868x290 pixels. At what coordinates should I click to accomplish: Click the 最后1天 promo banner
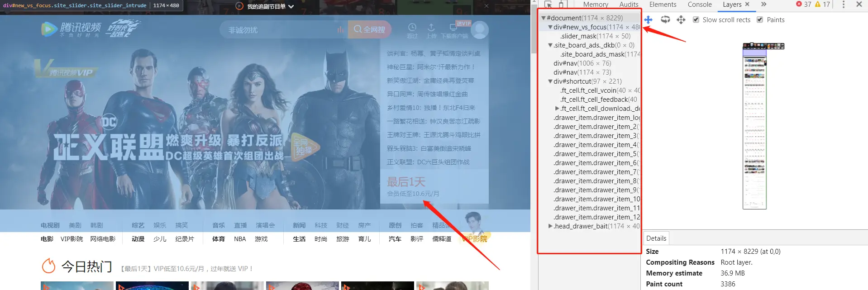pyautogui.click(x=434, y=187)
